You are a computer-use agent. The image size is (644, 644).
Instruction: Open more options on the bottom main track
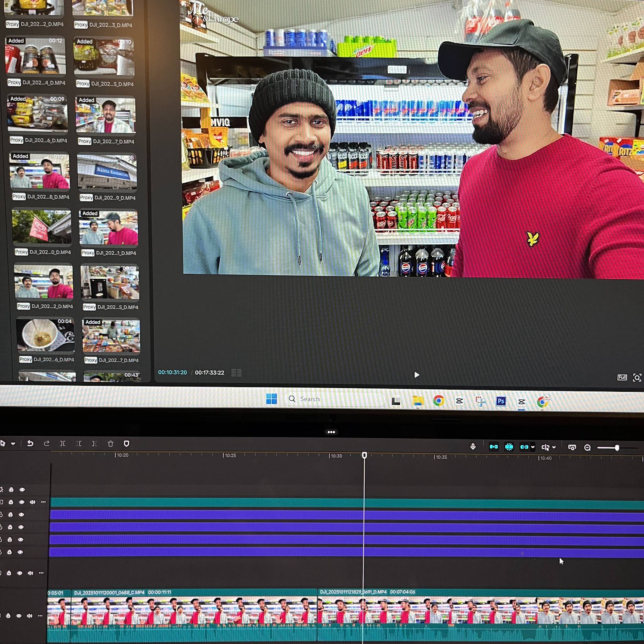pos(40,615)
